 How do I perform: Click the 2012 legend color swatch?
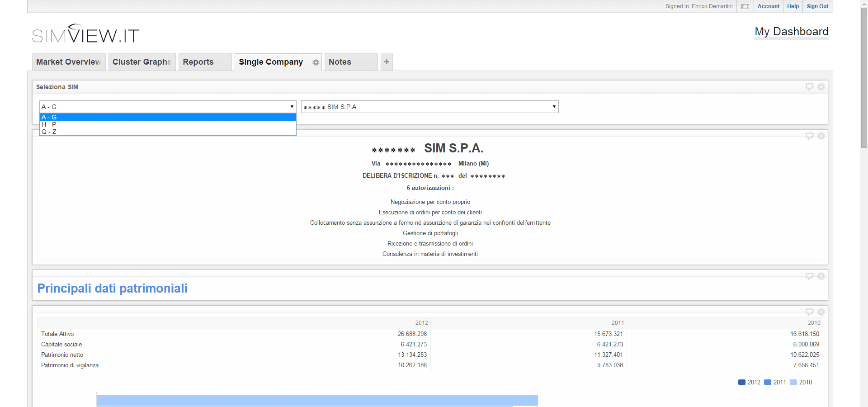[x=741, y=382]
